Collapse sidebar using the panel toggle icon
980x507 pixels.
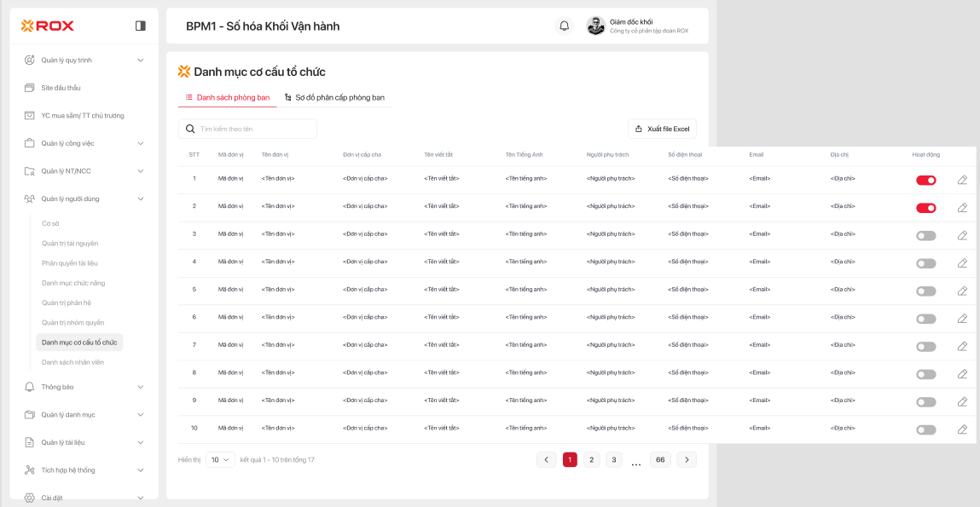coord(141,26)
